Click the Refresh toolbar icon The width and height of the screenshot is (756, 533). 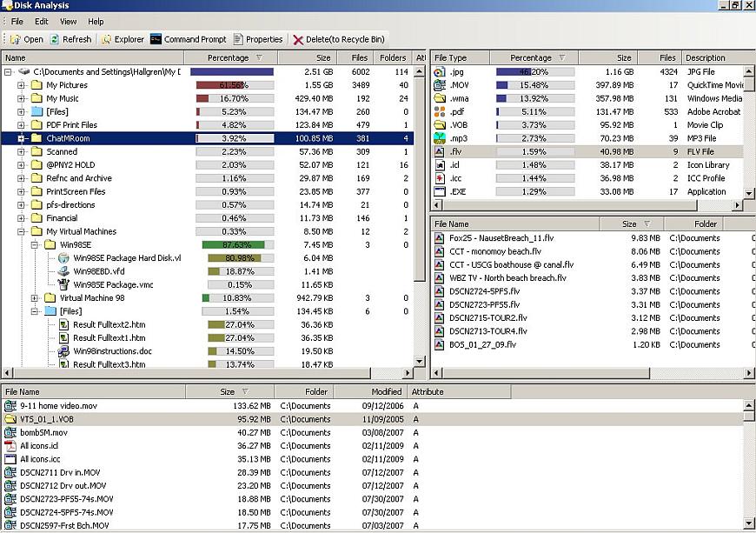[x=55, y=39]
